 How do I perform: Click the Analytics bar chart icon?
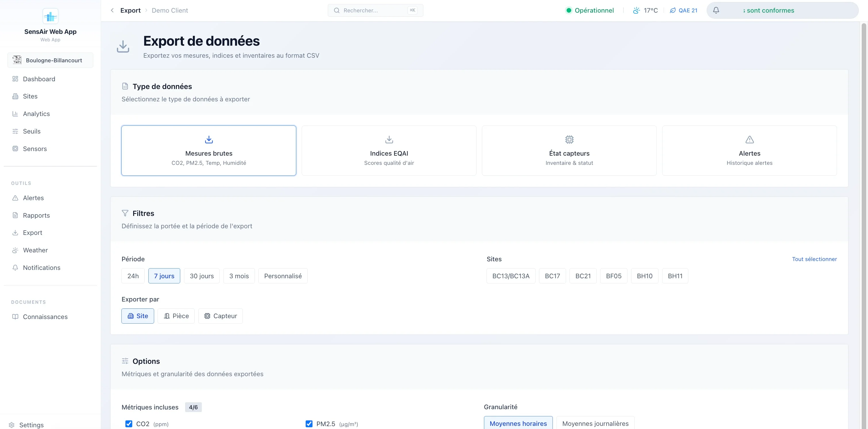(x=15, y=114)
